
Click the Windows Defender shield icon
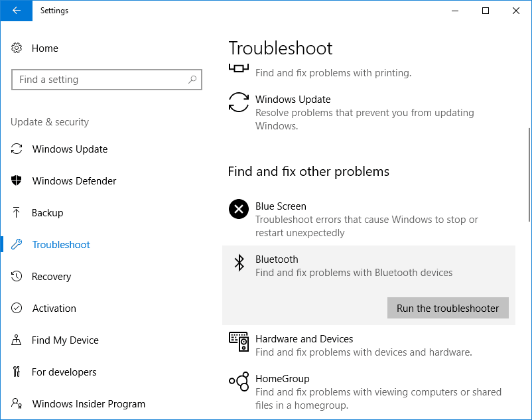click(x=17, y=180)
